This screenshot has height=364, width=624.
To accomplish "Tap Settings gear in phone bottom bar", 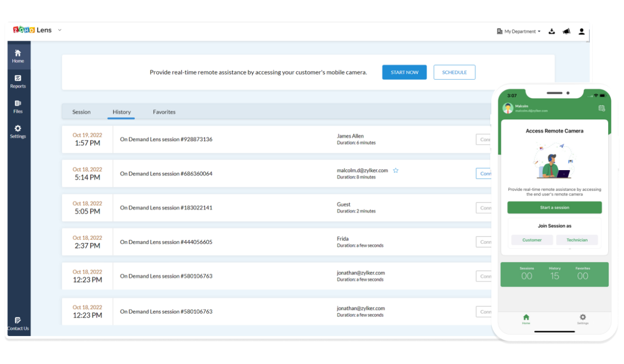I will coord(583,319).
